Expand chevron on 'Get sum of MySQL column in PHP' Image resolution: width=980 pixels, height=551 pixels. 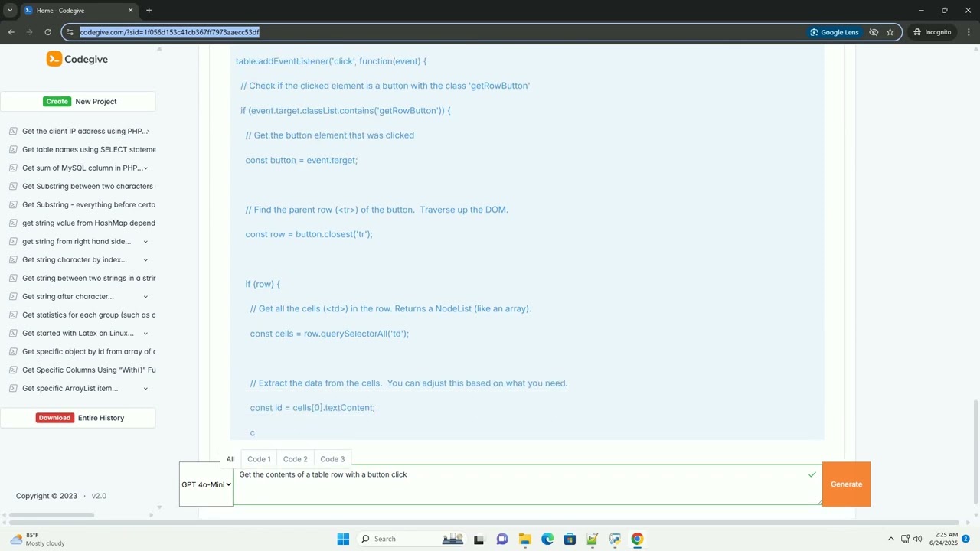coord(145,168)
